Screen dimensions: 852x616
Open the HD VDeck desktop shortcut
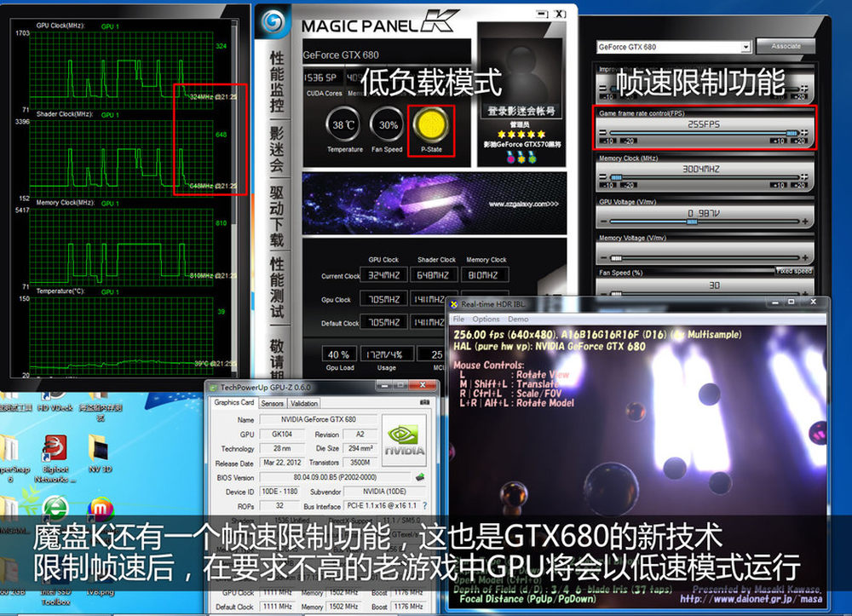pyautogui.click(x=55, y=402)
